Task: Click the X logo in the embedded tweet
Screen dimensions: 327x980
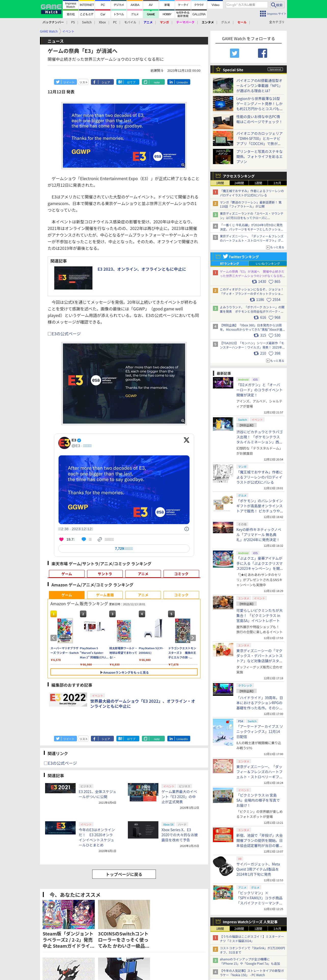Action: click(186, 440)
